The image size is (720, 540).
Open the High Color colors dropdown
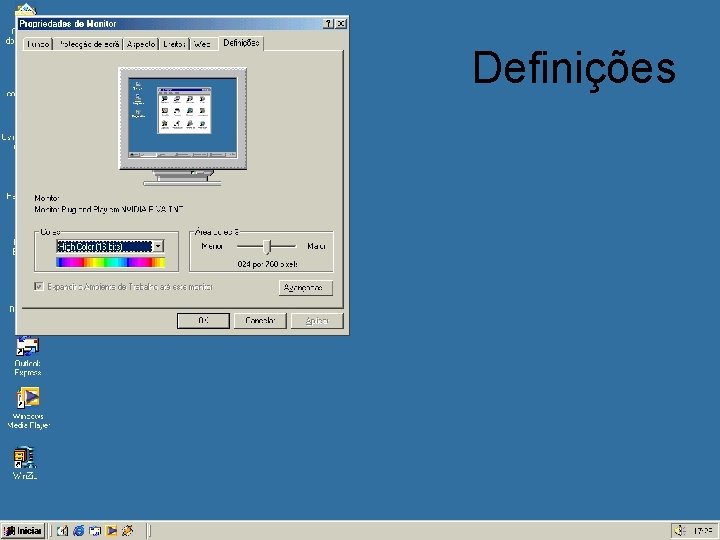110,247
